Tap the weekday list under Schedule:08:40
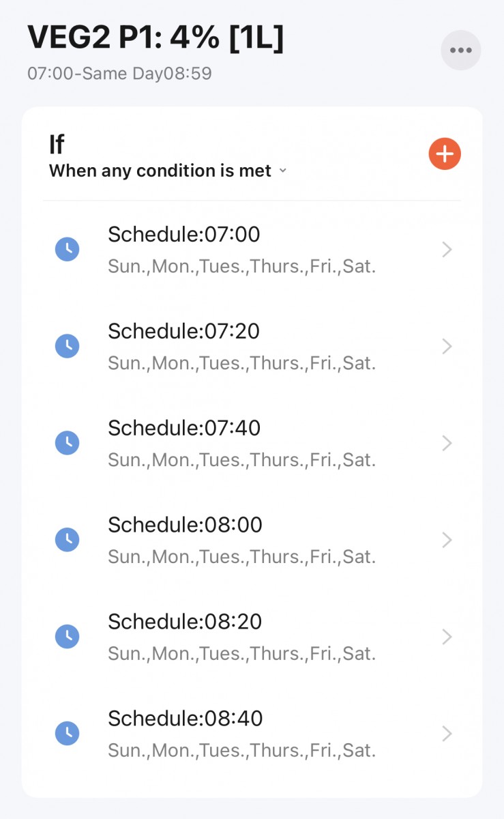504x819 pixels. coord(241,751)
